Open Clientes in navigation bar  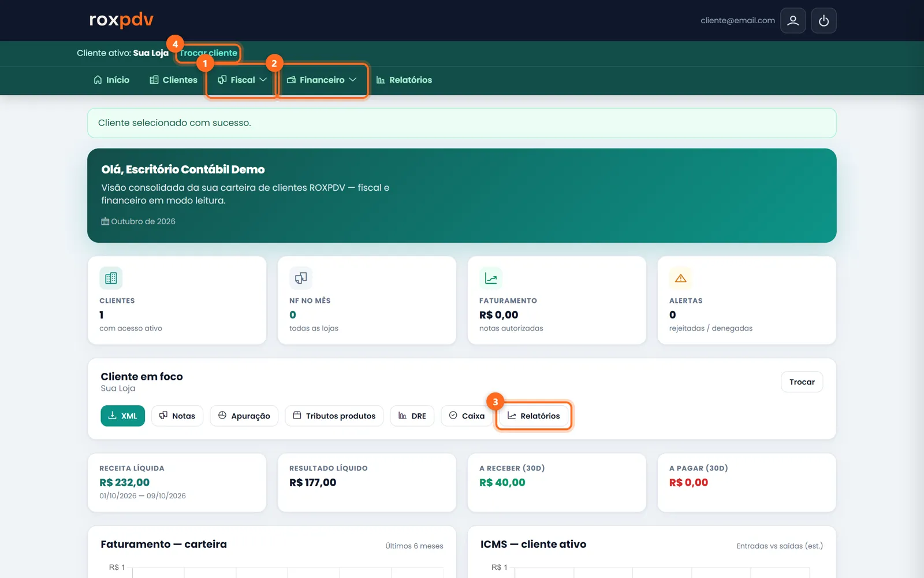pyautogui.click(x=173, y=80)
